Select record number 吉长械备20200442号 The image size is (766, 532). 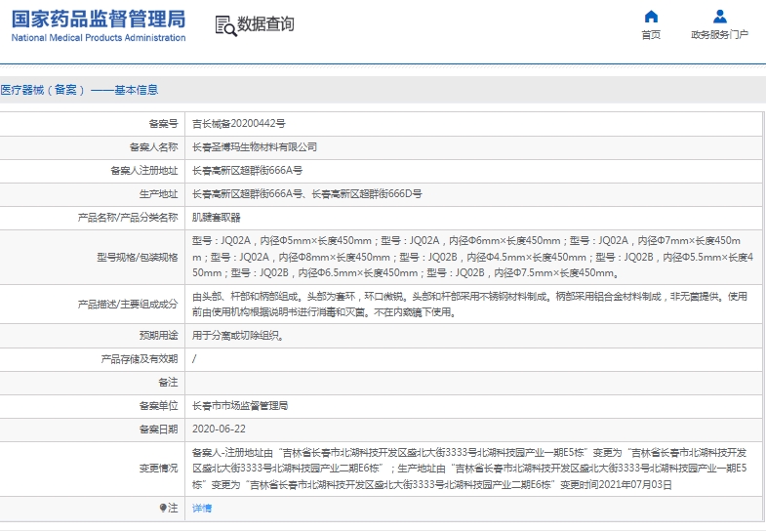click(238, 124)
